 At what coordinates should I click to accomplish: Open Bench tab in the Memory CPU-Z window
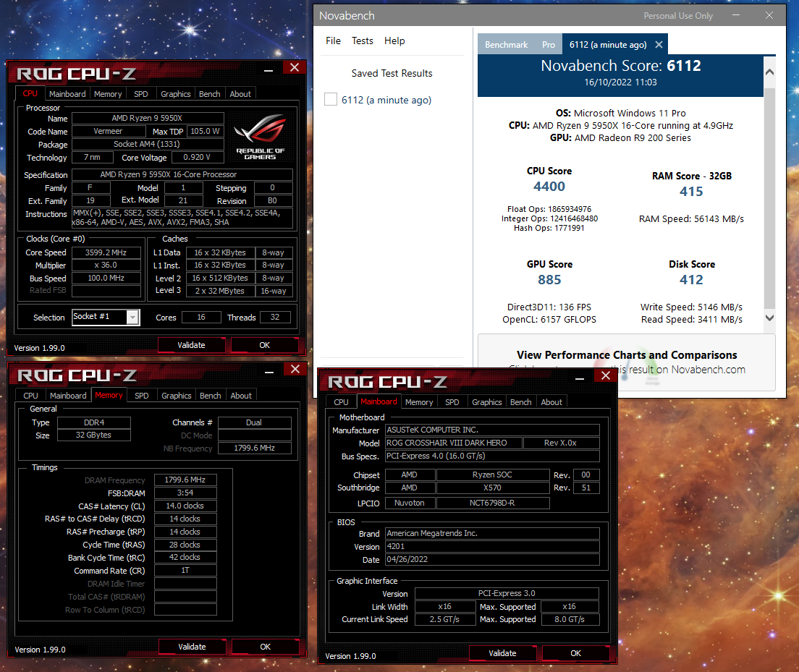point(211,396)
